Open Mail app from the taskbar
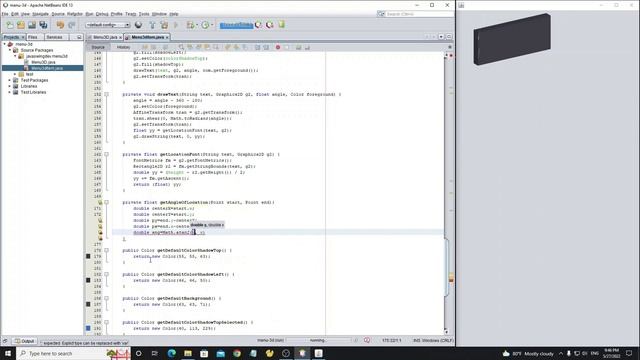The image size is (640, 360). (220, 353)
